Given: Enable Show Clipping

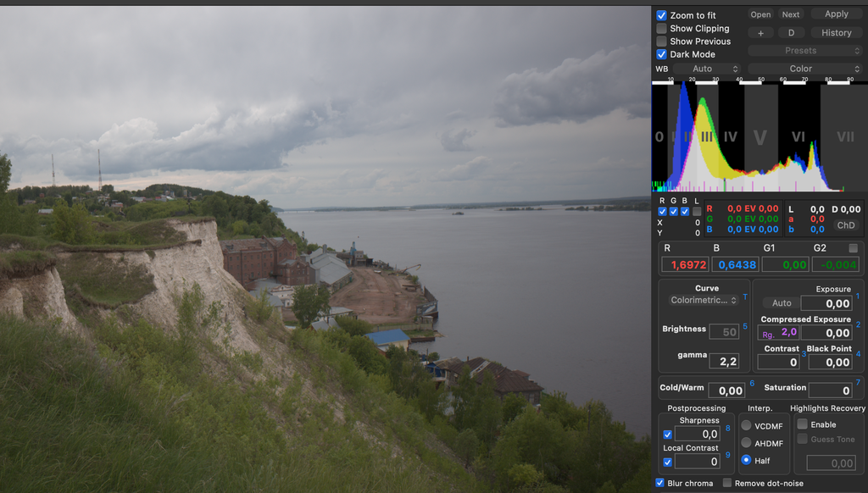Looking at the screenshot, I should pos(661,28).
